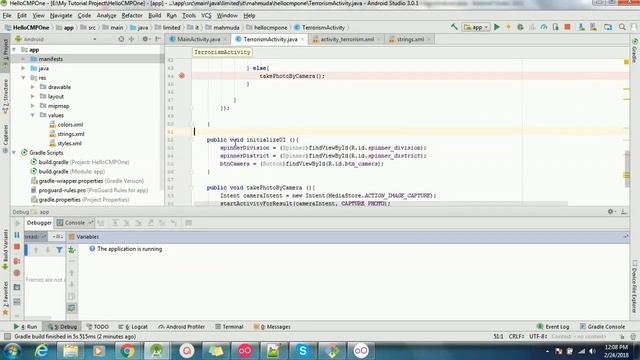Click the Project Structure icon in toolbar
Screen dimensions: 640x360
608,27
